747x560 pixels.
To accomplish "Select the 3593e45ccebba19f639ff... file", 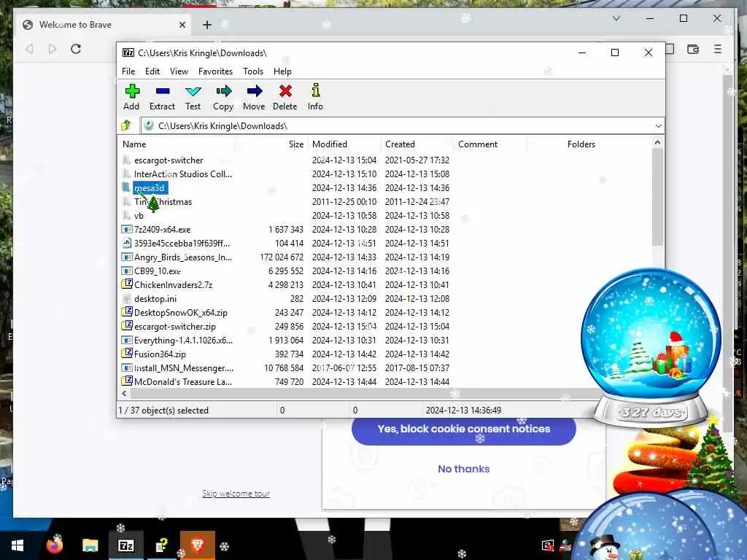I will click(182, 244).
